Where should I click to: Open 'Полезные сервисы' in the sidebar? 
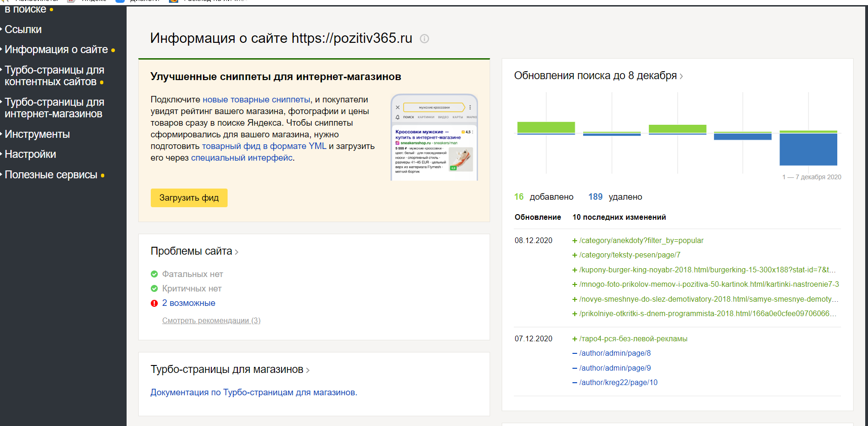coord(51,175)
